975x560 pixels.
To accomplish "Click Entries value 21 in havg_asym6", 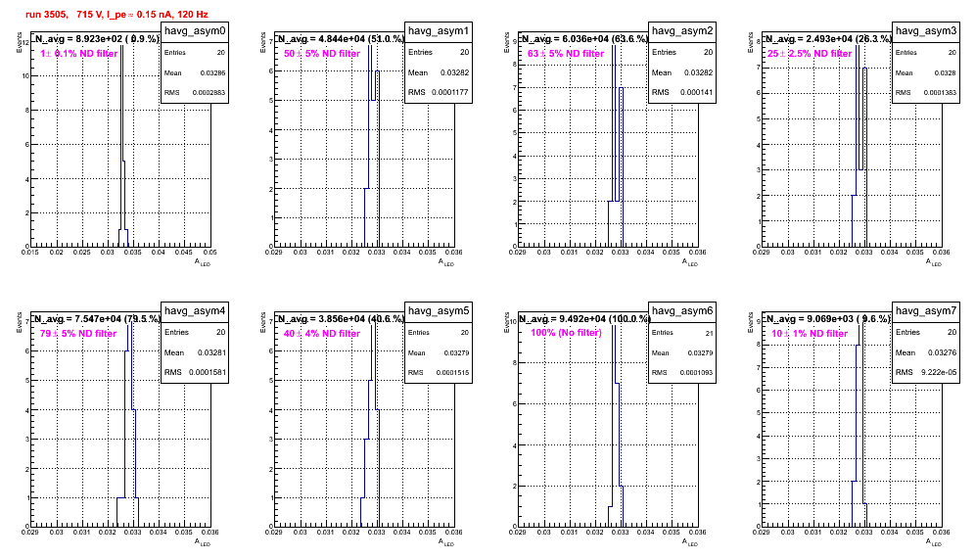I will coord(710,333).
